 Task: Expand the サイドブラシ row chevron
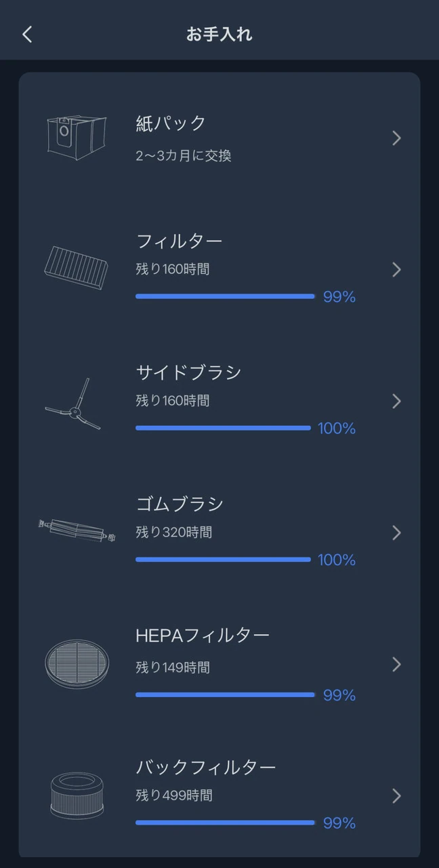point(397,401)
